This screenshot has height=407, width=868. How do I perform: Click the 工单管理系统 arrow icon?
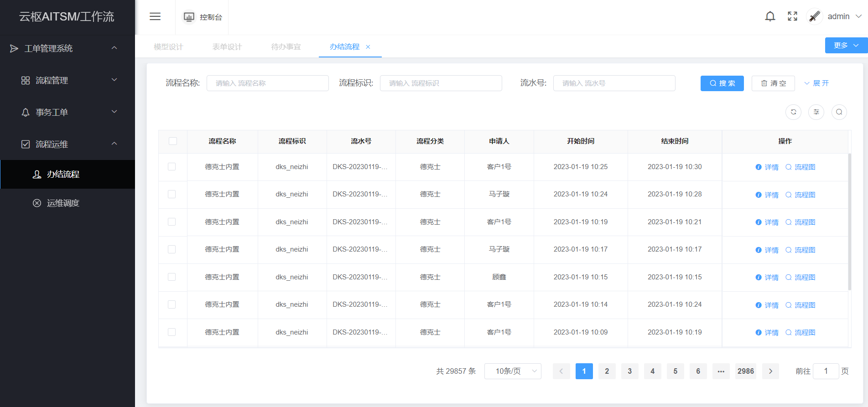pyautogui.click(x=14, y=48)
